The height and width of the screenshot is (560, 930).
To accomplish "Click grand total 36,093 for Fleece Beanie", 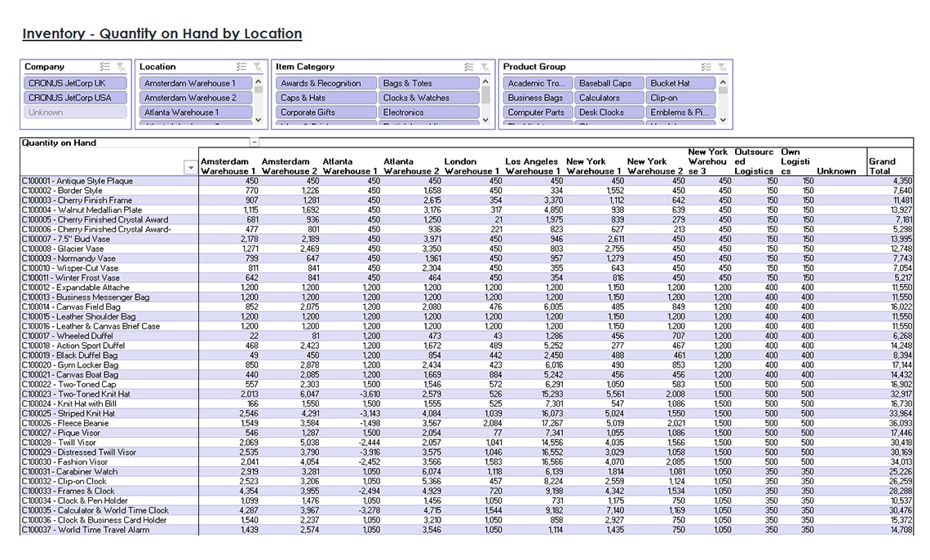I will pos(901,423).
